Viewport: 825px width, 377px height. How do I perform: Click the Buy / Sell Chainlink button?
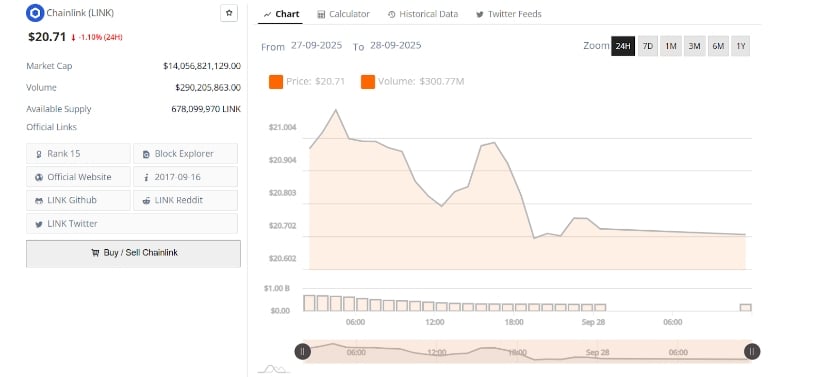134,253
